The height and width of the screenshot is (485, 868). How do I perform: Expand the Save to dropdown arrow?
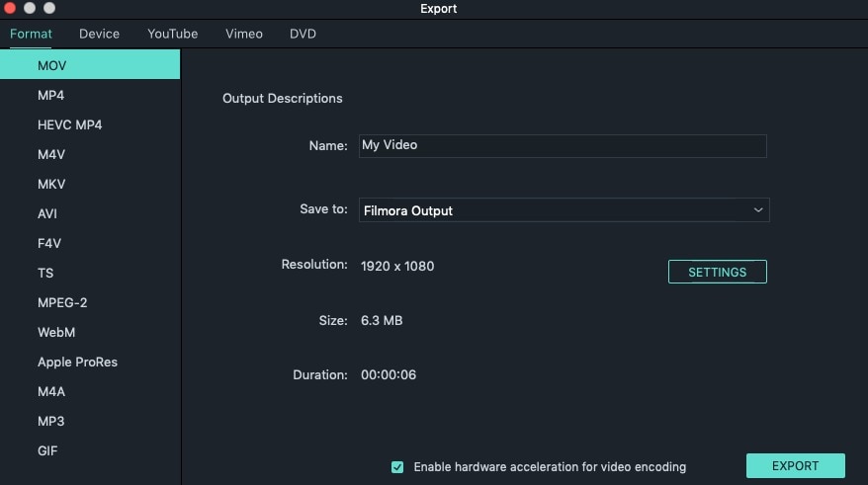click(758, 210)
